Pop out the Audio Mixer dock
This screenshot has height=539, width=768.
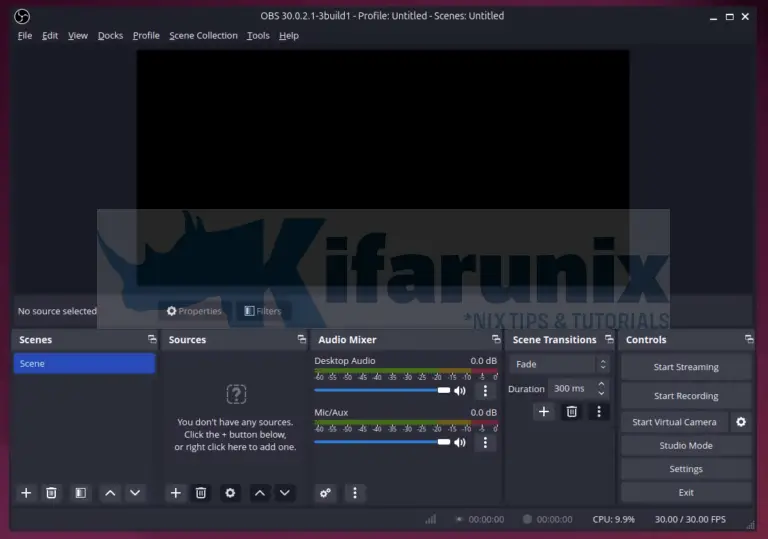496,339
